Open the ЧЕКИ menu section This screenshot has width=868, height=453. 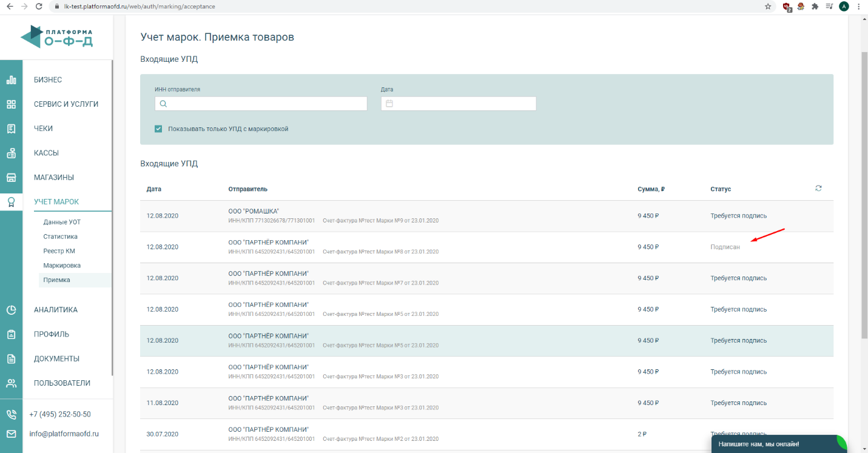point(44,129)
